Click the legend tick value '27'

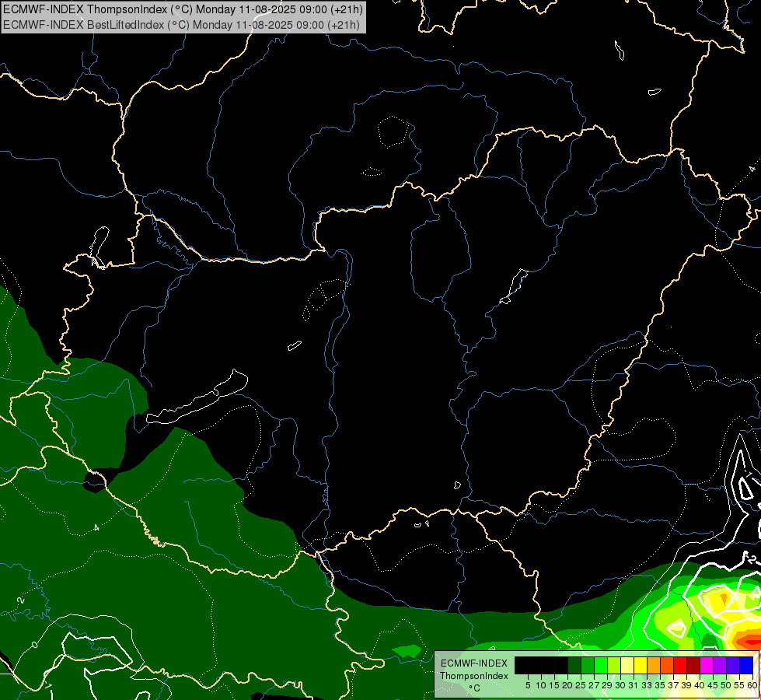[594, 685]
